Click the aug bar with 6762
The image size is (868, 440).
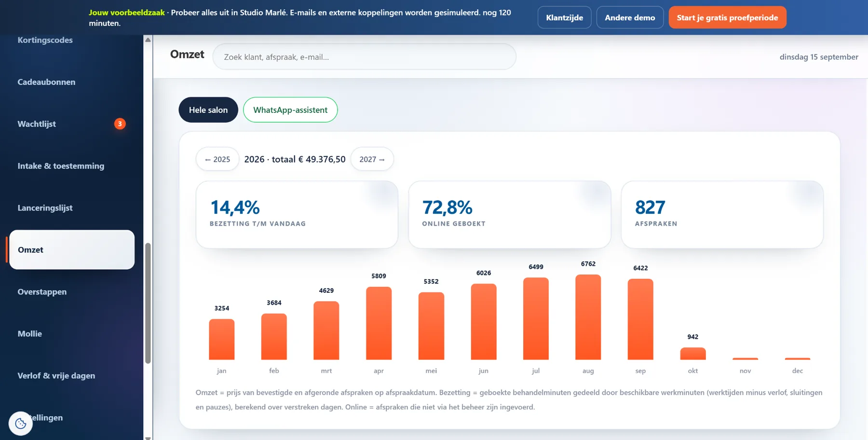[x=588, y=317]
